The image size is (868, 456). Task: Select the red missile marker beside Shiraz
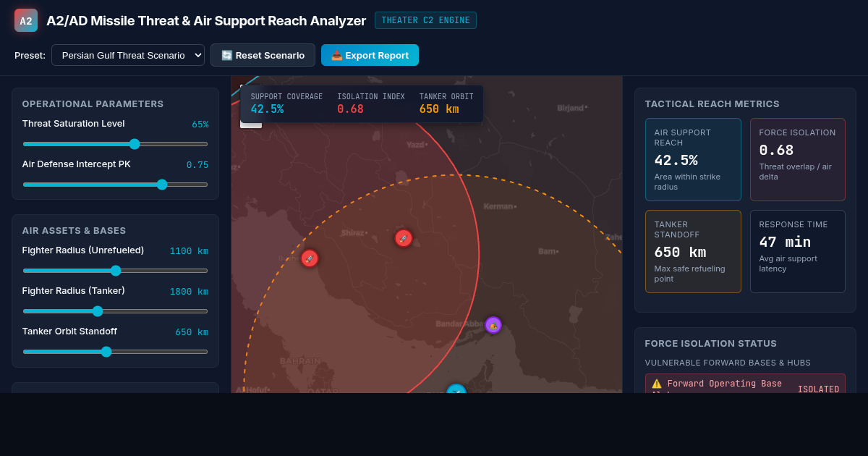pos(404,238)
